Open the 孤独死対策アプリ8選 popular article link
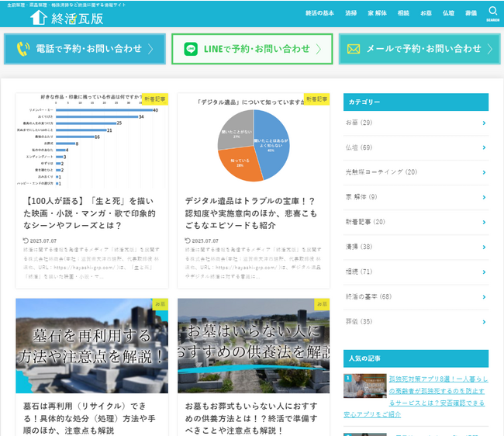504x436 pixels. point(416,397)
